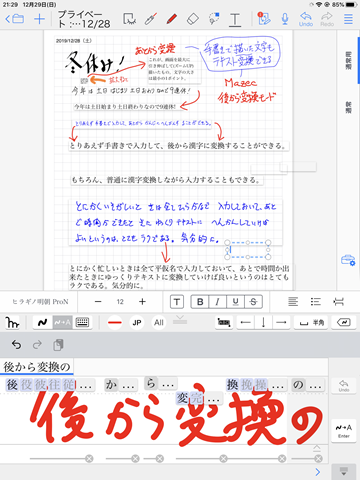Switch to the software keyboard input mode
Viewport: 360px width, 480px height.
pyautogui.click(x=82, y=322)
